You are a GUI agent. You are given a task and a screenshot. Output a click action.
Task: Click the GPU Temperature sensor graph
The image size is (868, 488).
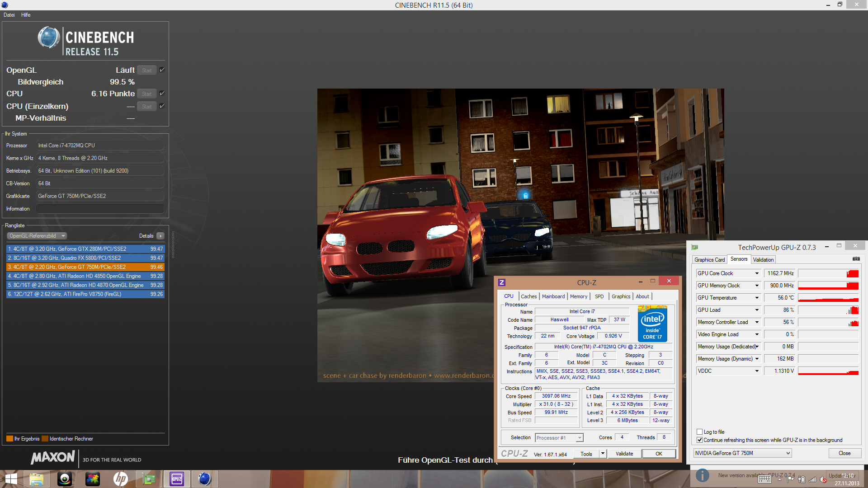[828, 298]
